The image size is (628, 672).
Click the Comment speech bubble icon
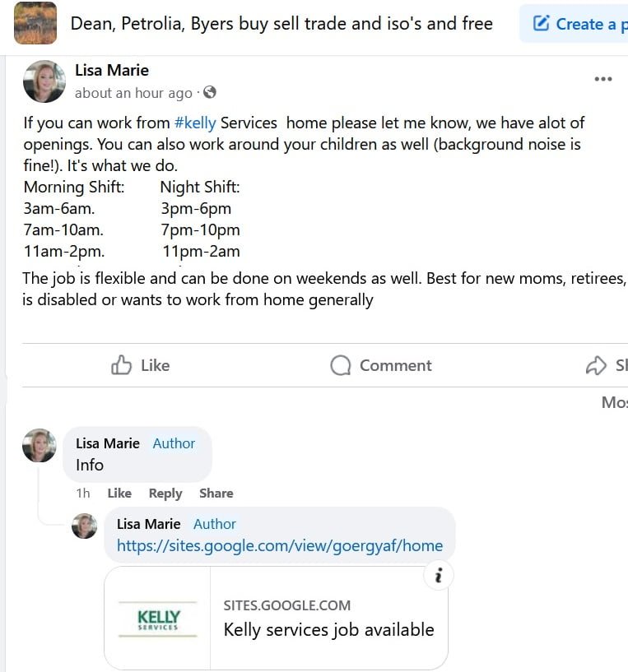[x=340, y=365]
